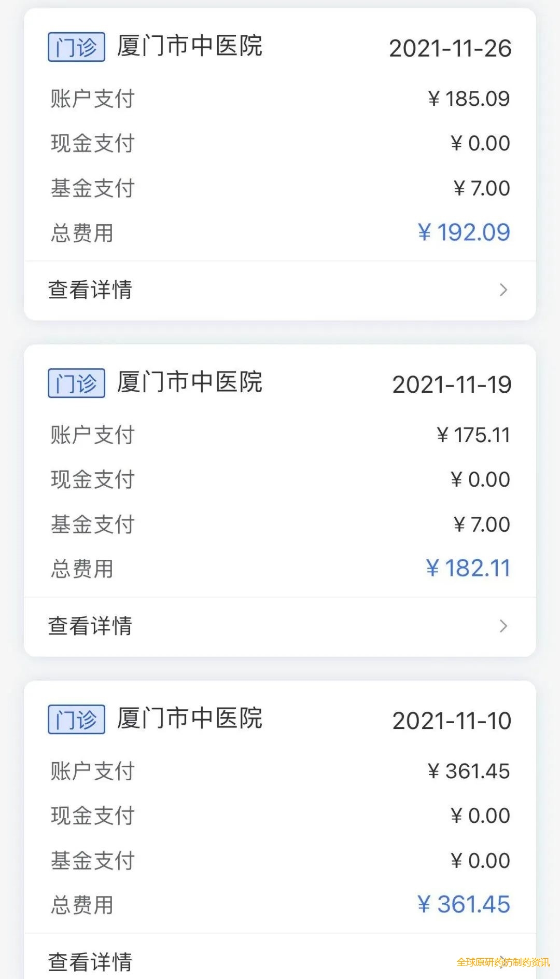Screen dimensions: 560x979
Task: Tap the total cost ¥182.11
Action: (468, 568)
